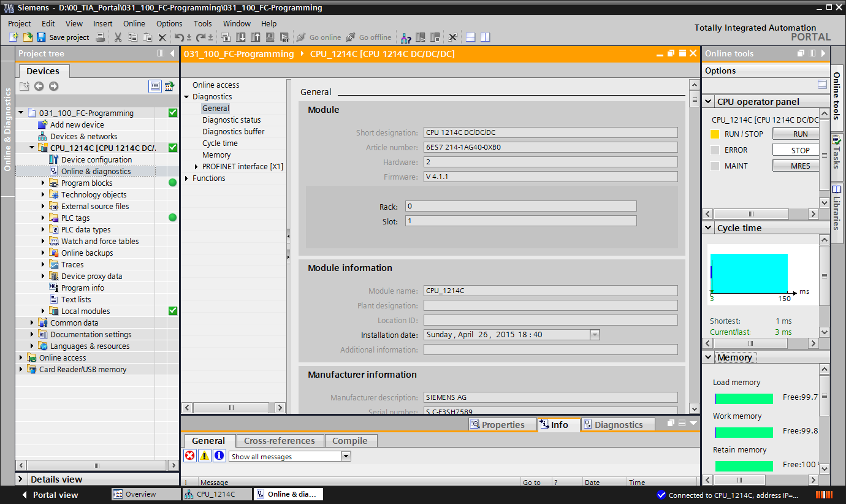Expand the Program blocks folder
This screenshot has width=846, height=504.
[x=43, y=183]
